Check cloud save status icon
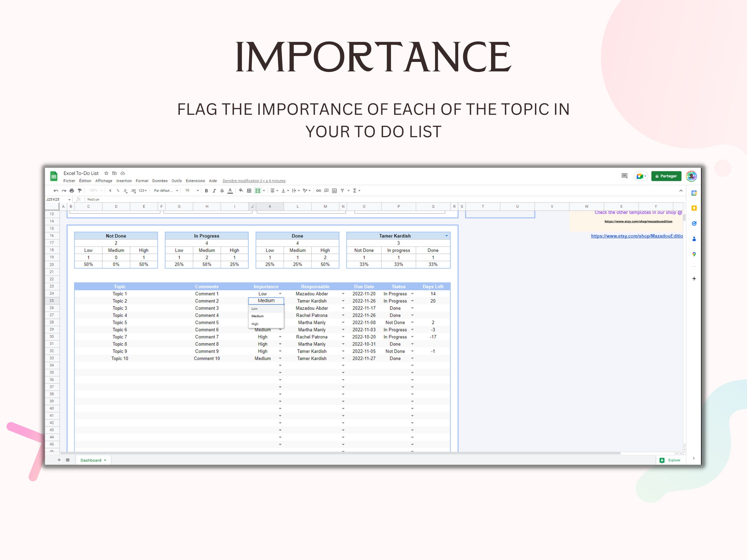The image size is (747, 560). [123, 173]
